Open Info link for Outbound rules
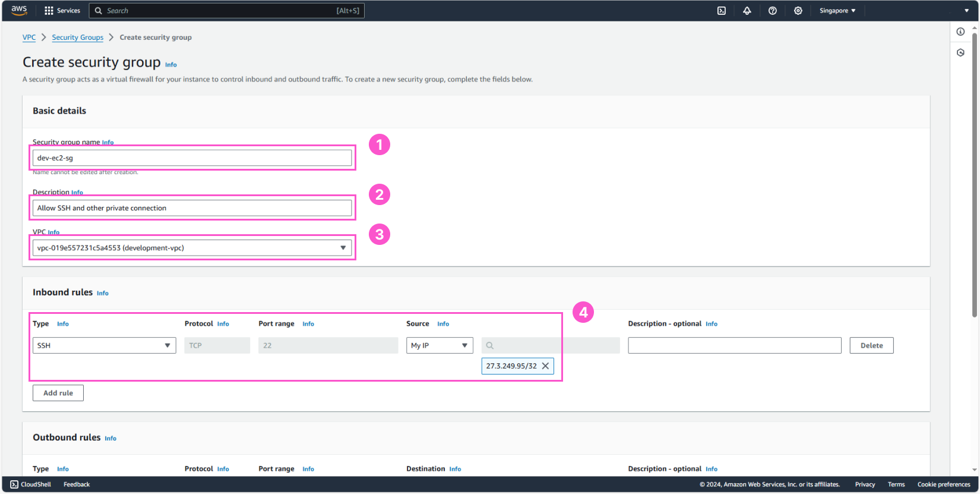This screenshot has height=494, width=980. pos(110,438)
